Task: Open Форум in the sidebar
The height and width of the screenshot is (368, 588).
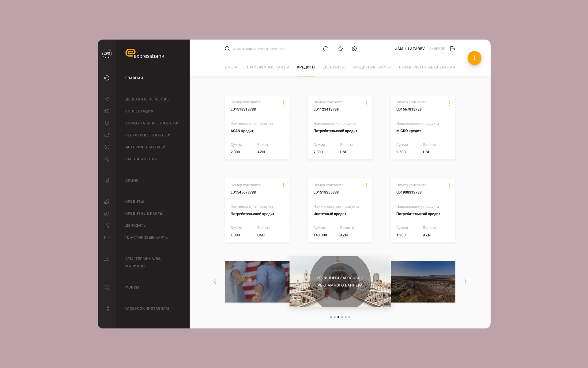Action: (x=132, y=287)
